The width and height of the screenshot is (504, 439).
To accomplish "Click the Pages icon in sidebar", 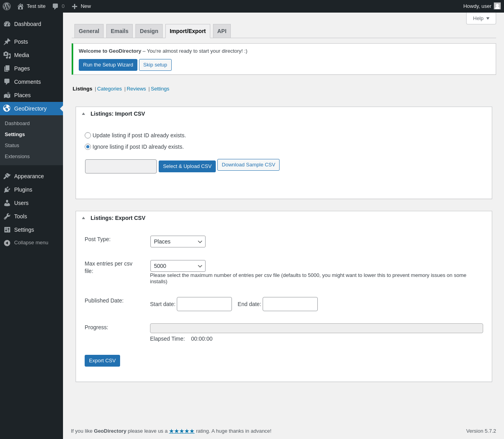I will tap(7, 68).
